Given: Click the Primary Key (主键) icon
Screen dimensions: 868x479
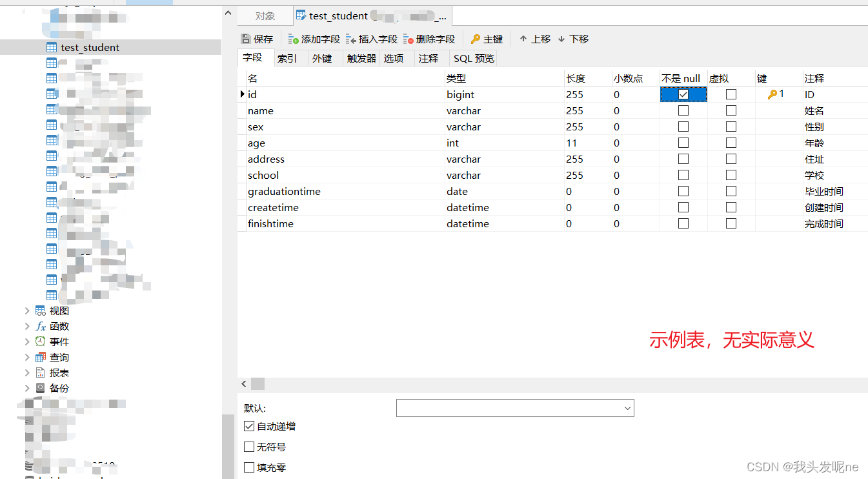Looking at the screenshot, I should click(x=476, y=39).
